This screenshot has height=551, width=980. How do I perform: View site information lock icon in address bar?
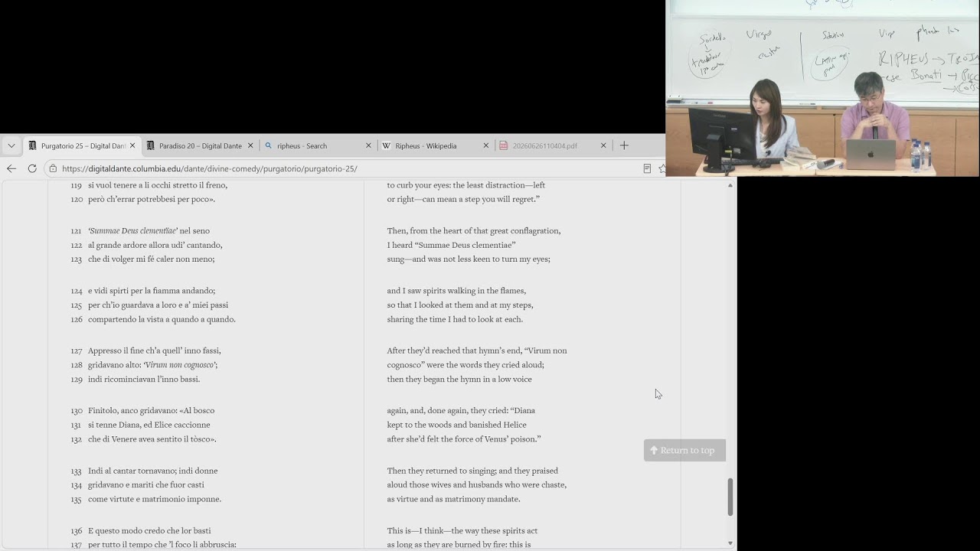pyautogui.click(x=52, y=168)
